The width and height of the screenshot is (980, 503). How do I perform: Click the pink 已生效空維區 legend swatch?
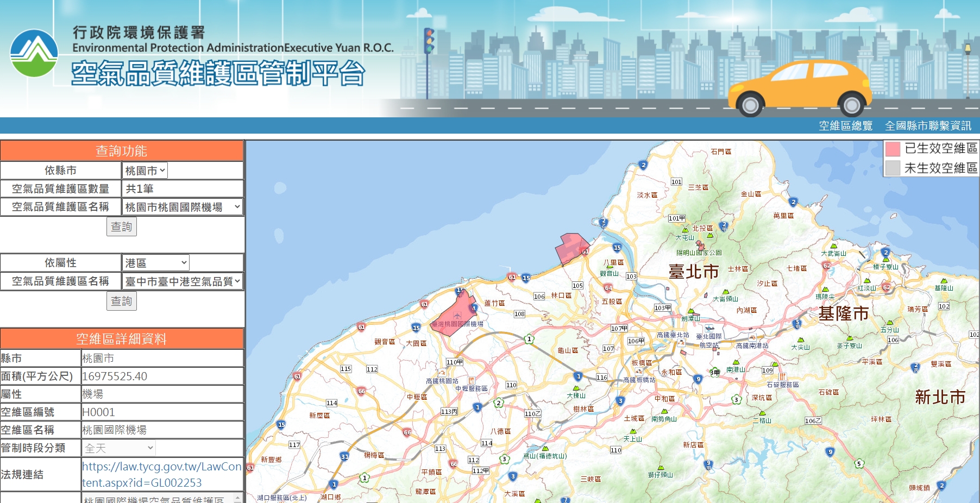893,149
